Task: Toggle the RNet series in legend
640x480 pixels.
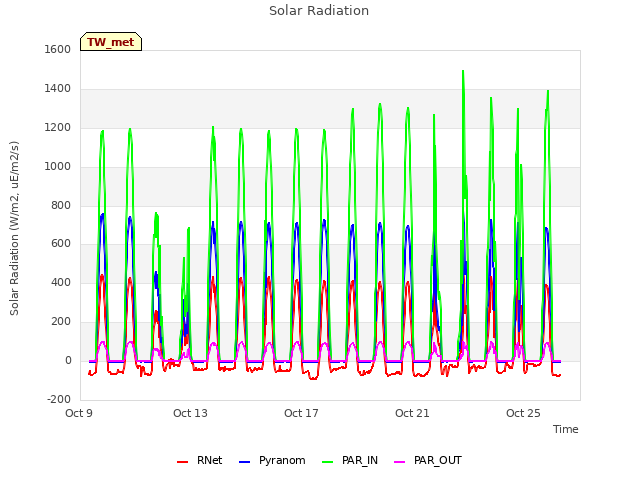Action: tap(200, 460)
